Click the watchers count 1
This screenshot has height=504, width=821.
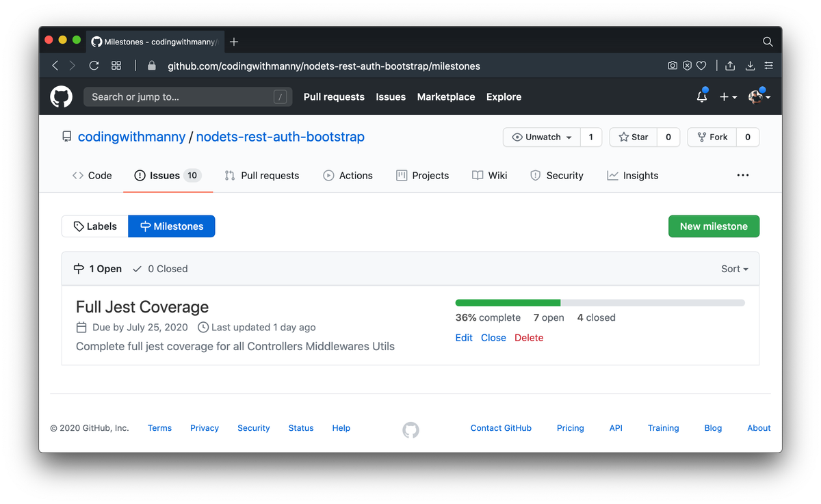(591, 137)
